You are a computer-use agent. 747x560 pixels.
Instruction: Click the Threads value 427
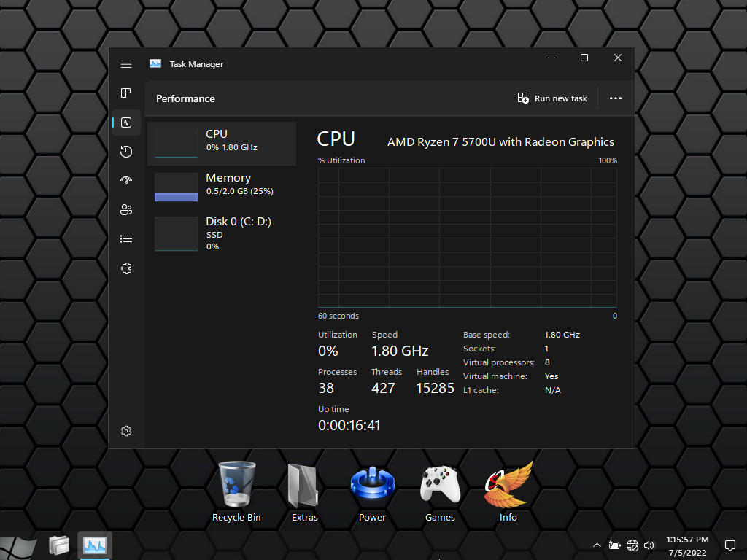click(383, 388)
